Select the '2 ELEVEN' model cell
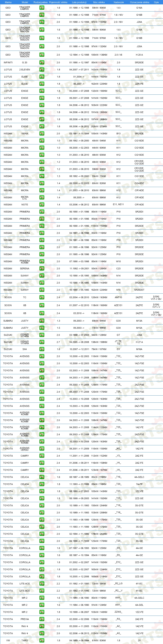This screenshot has width=163, height=644. (x=25, y=70)
